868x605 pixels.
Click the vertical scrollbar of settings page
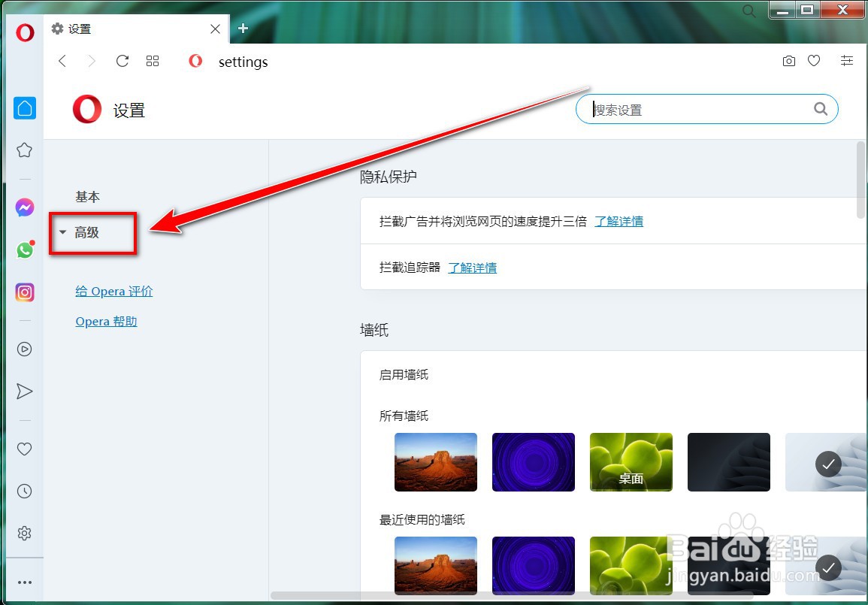coord(860,180)
